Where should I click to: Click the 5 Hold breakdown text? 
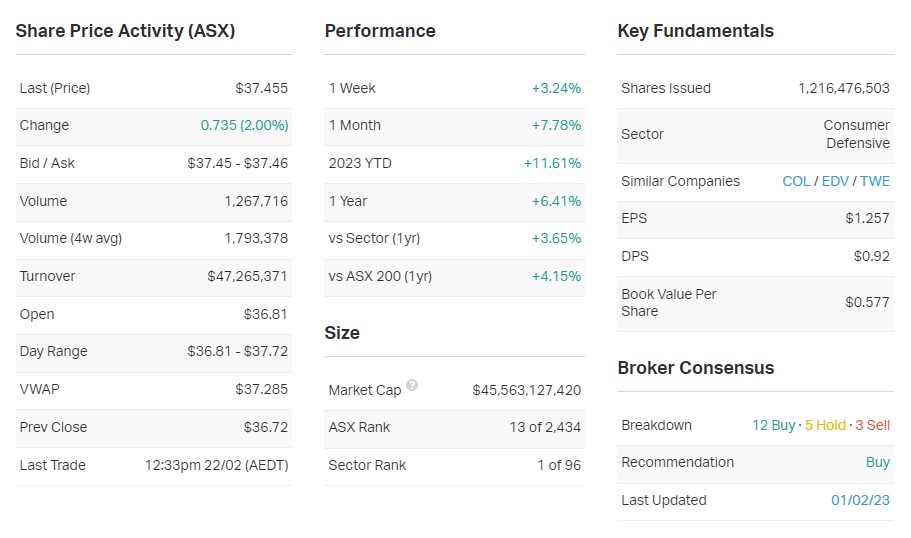pos(825,425)
